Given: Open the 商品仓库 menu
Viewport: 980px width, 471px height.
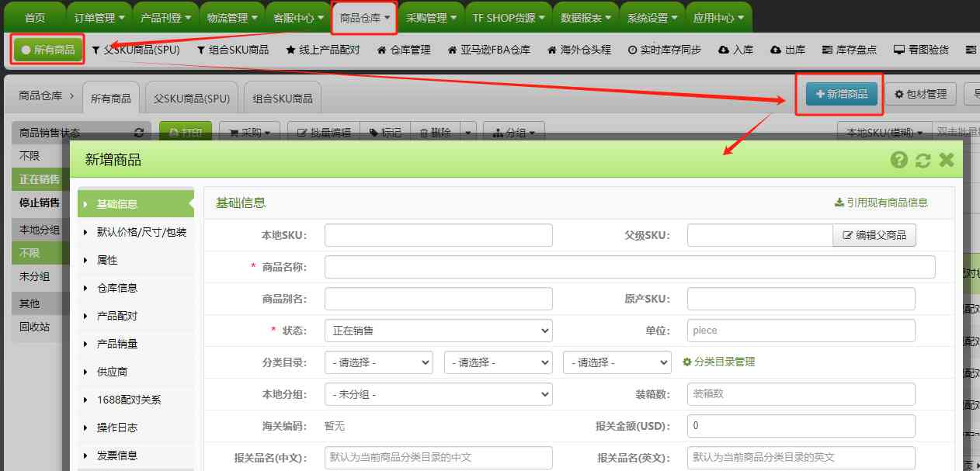Looking at the screenshot, I should (x=362, y=16).
